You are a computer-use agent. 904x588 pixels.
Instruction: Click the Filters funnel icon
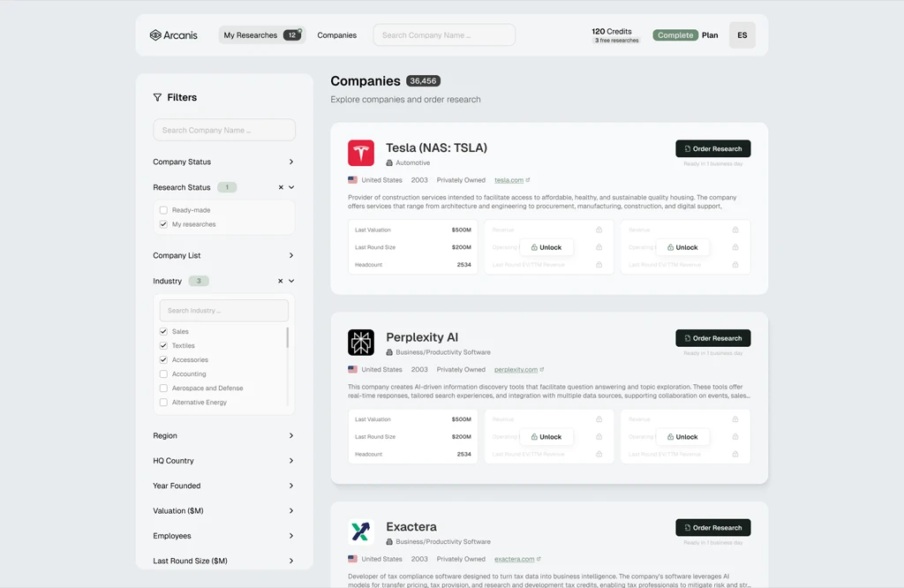coord(157,97)
